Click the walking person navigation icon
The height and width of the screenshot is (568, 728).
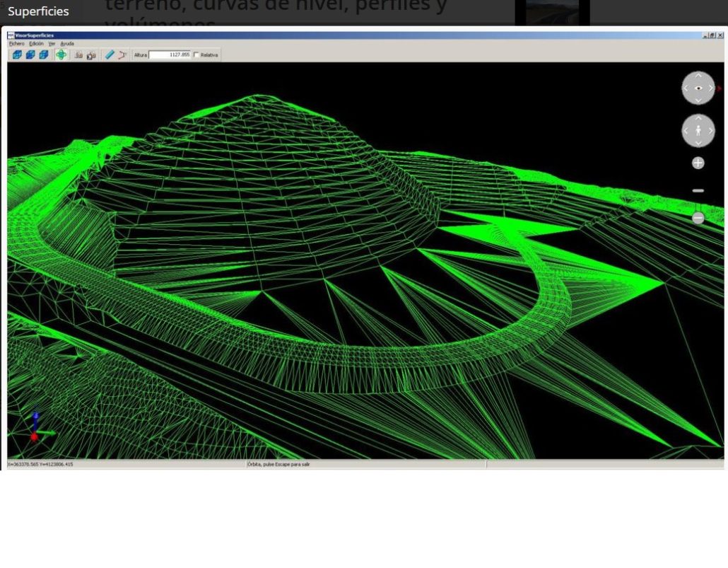(698, 131)
